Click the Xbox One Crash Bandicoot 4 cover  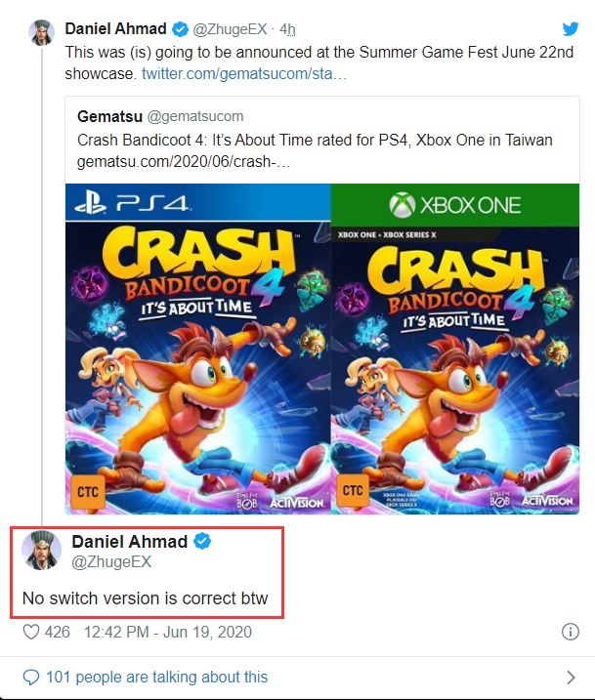455,349
